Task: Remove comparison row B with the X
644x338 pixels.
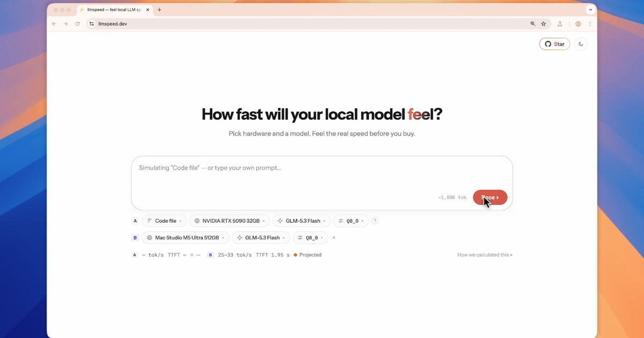Action: [334, 238]
